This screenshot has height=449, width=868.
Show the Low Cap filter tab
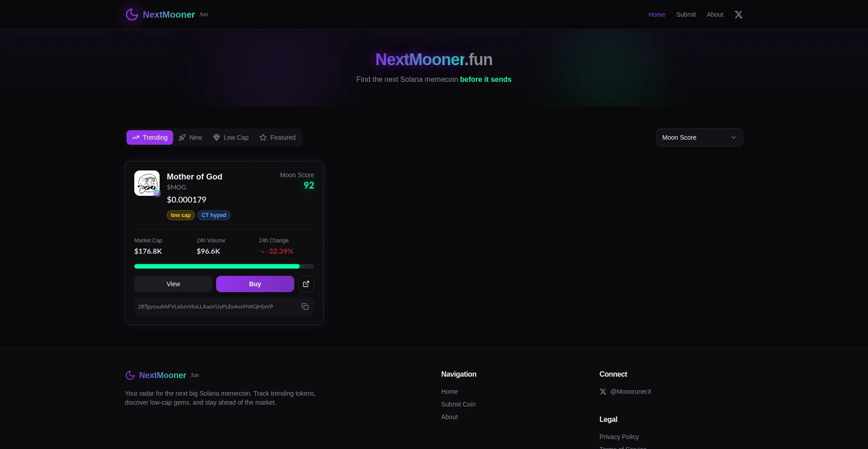pos(231,137)
